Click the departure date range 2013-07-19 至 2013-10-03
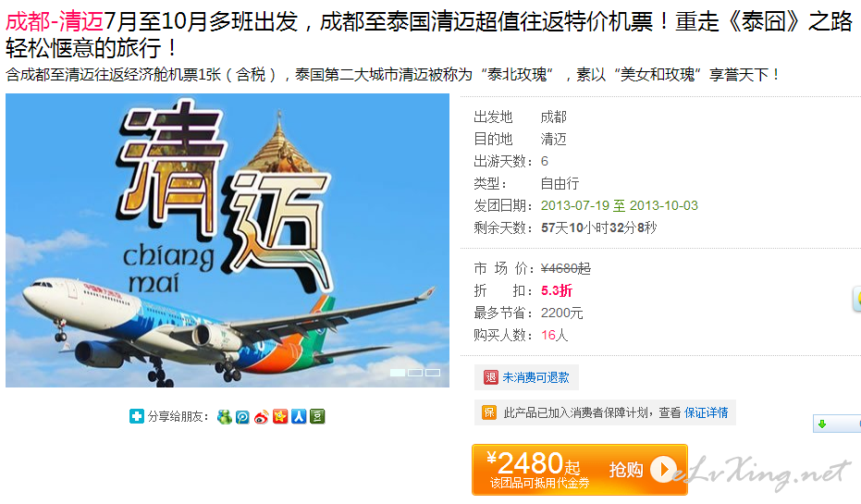Image resolution: width=861 pixels, height=504 pixels. click(620, 205)
